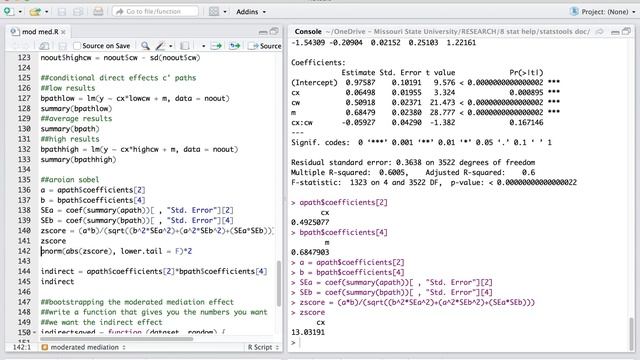Click View current working directory arrow icon
Viewport: 640px width, 360px height.
pyautogui.click(x=600, y=31)
